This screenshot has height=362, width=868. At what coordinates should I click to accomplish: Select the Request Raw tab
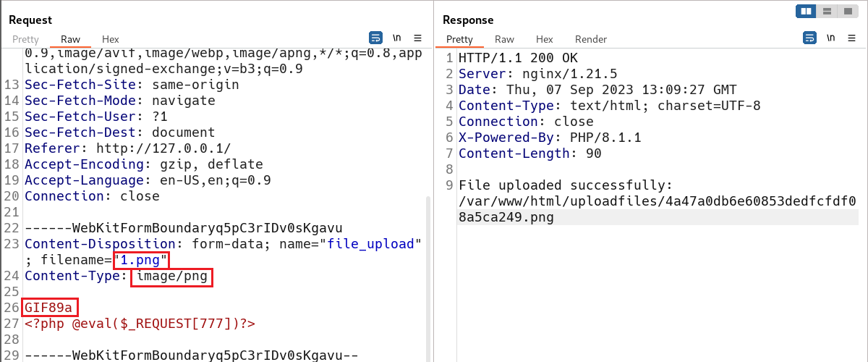[71, 39]
